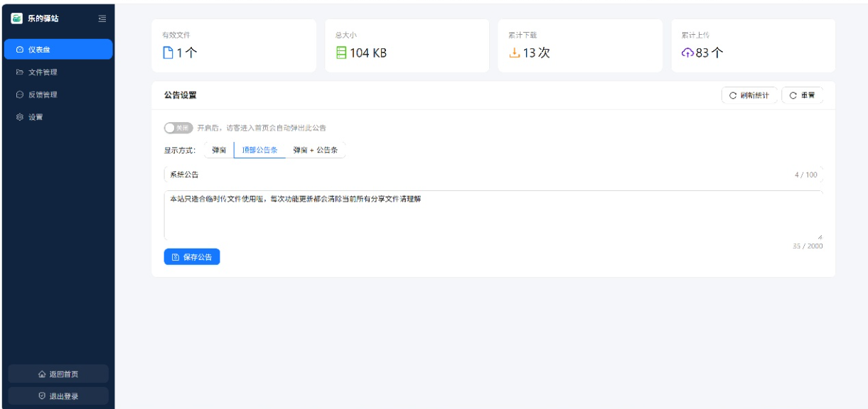868x409 pixels.
Task: Click the 重置 button
Action: click(x=803, y=95)
